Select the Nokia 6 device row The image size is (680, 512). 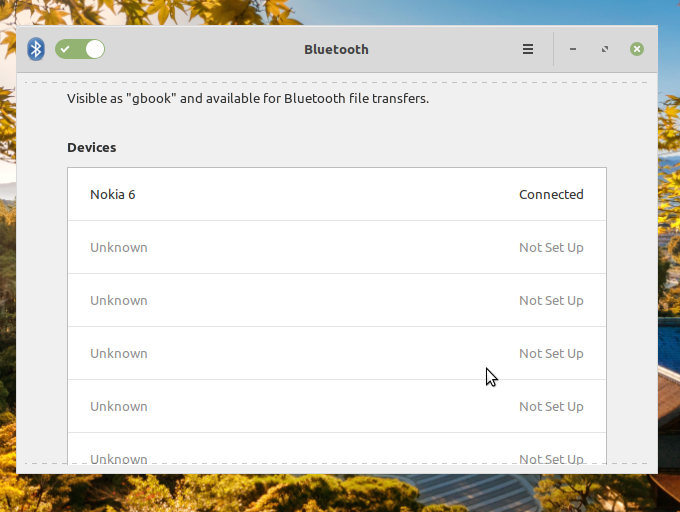(337, 194)
